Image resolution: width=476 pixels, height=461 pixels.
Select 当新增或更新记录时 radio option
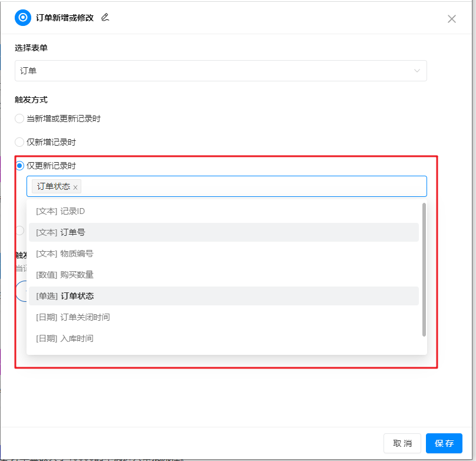[19, 118]
